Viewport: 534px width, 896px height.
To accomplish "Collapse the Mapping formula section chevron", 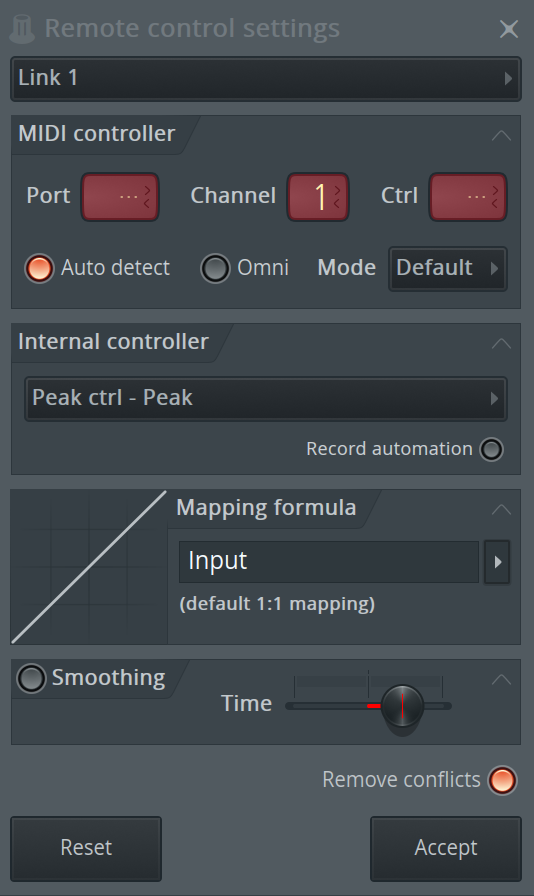I will click(501, 509).
